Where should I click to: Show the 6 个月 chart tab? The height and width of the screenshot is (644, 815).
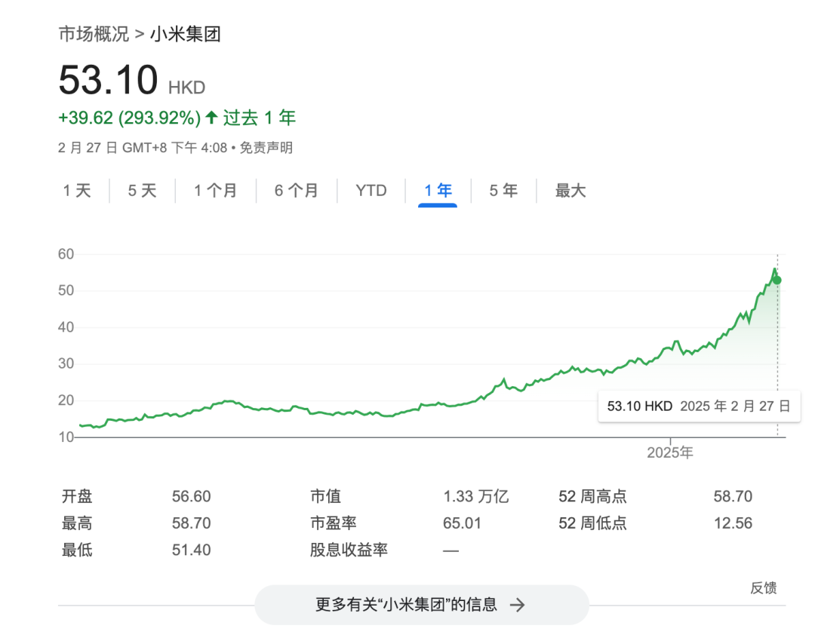(297, 191)
